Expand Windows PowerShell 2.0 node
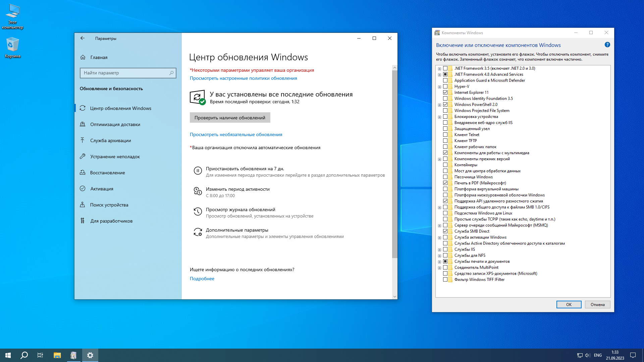This screenshot has width=644, height=362. [x=439, y=105]
